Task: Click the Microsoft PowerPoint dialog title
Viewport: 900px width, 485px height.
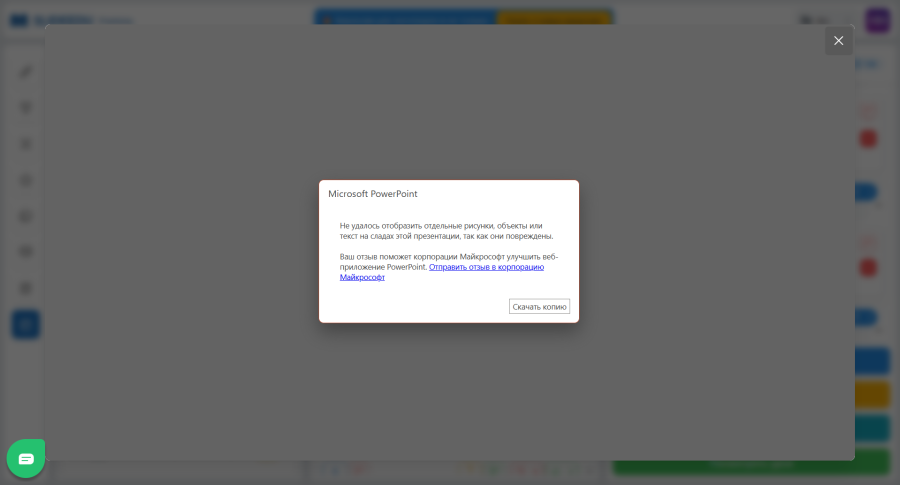Action: click(x=373, y=194)
